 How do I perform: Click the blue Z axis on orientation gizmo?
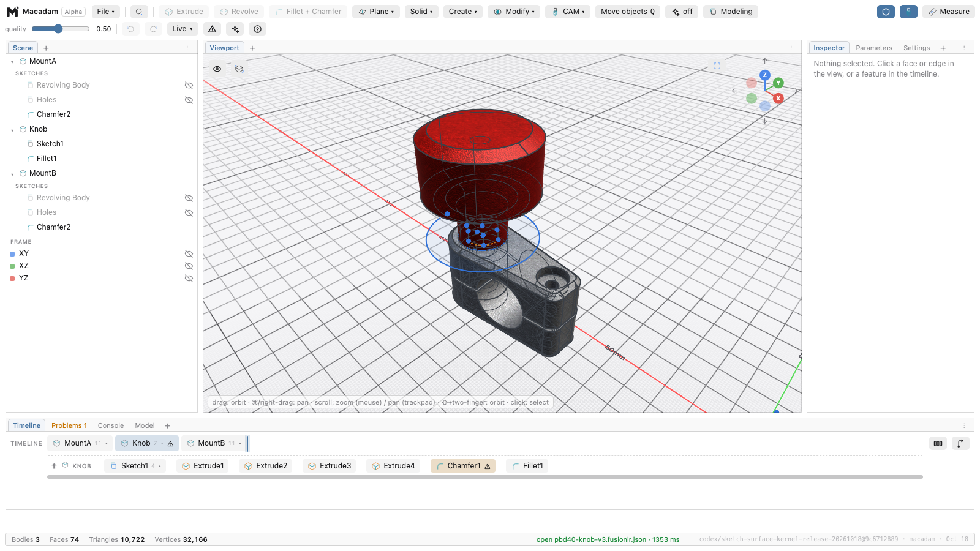[x=764, y=75]
